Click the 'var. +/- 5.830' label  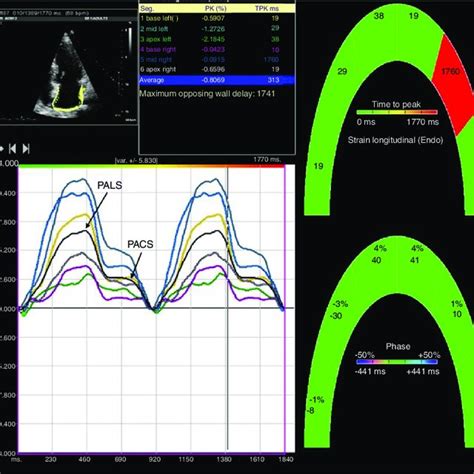[x=136, y=160]
